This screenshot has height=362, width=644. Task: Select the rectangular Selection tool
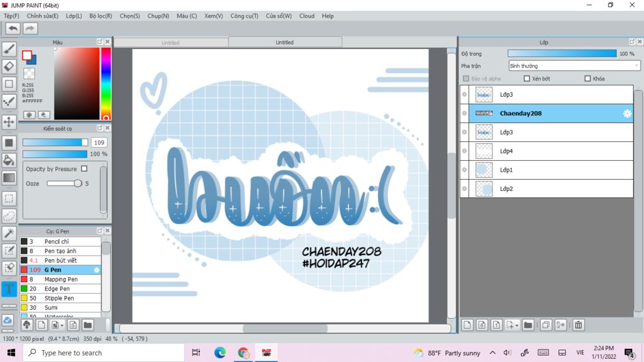pos(9,198)
